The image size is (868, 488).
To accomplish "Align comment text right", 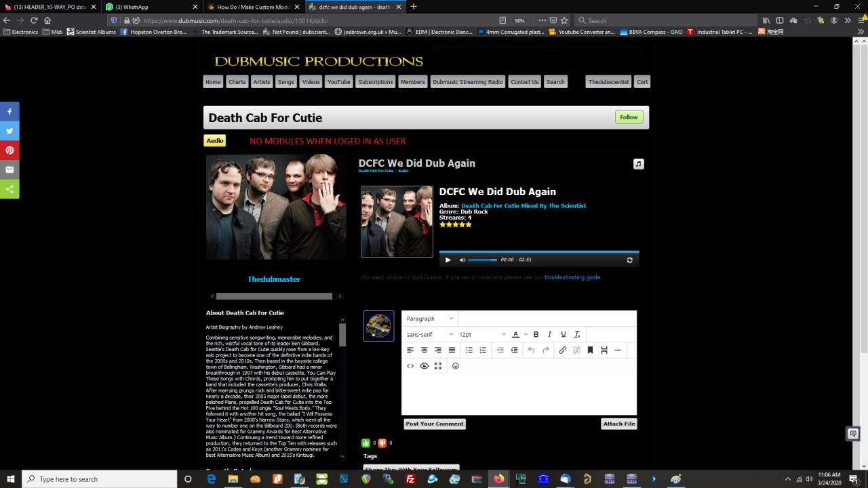I will (438, 350).
